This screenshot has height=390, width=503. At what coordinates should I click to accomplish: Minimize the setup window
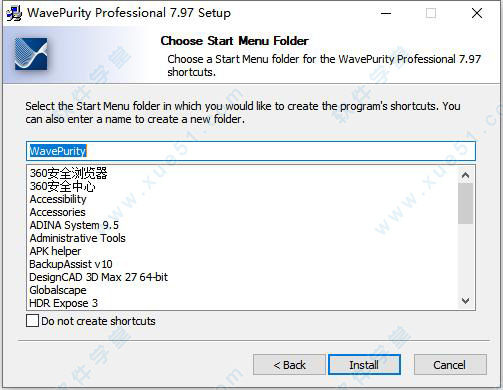coord(386,13)
